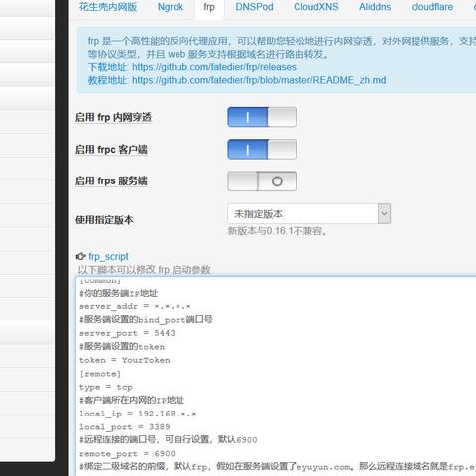476x476 pixels.
Task: Toggle the 启用 frpc 客户端 switch
Action: pos(262,149)
